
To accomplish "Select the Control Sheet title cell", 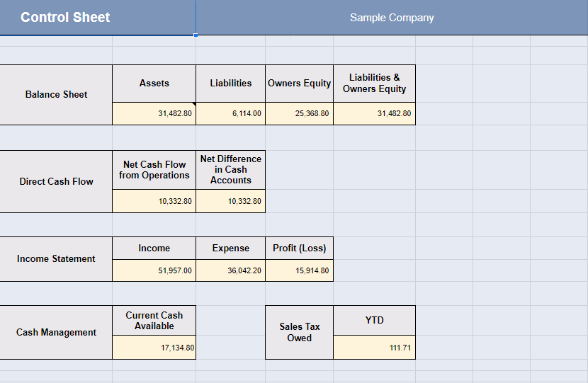I will pos(65,18).
